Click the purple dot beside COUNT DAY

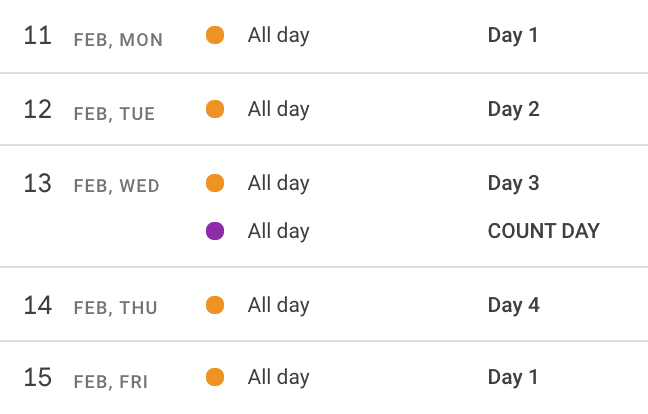215,231
